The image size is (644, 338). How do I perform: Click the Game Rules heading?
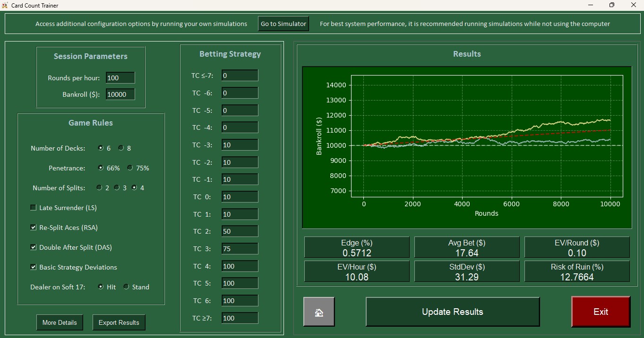pos(91,123)
